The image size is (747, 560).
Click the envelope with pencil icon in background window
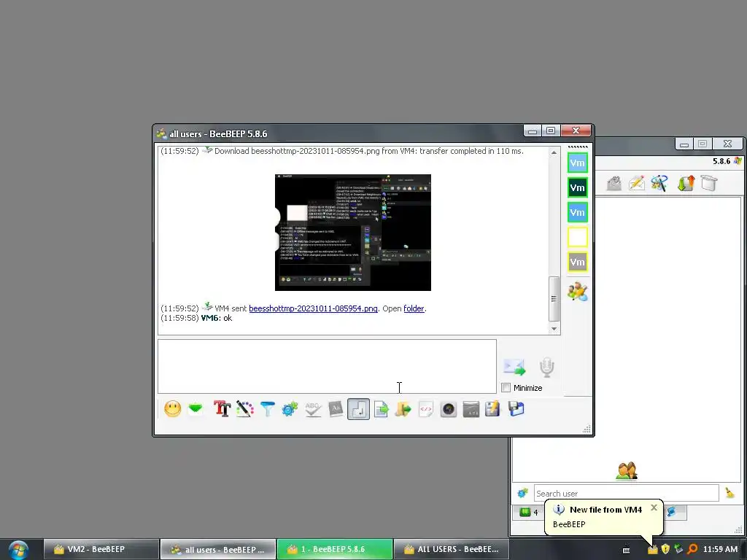(637, 183)
